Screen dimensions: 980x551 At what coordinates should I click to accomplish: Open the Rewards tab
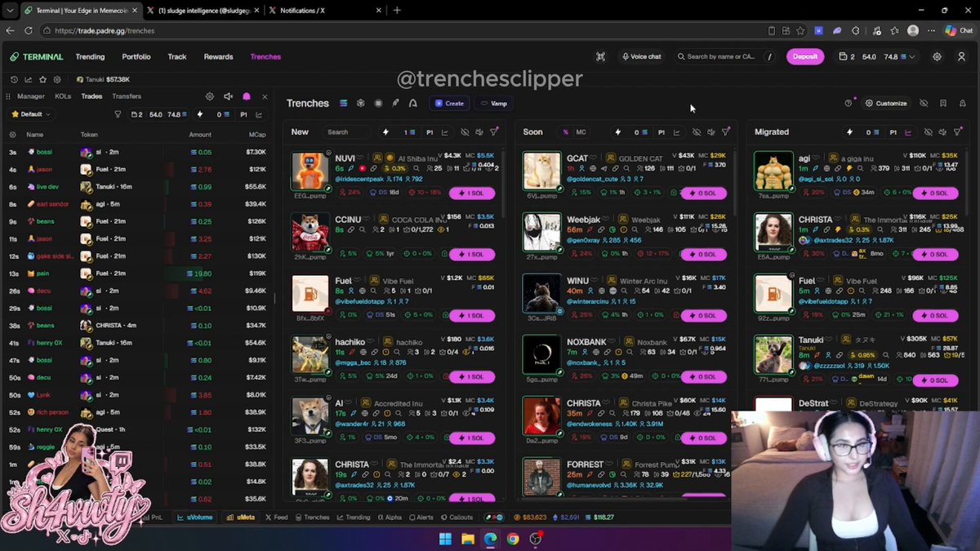click(x=219, y=56)
